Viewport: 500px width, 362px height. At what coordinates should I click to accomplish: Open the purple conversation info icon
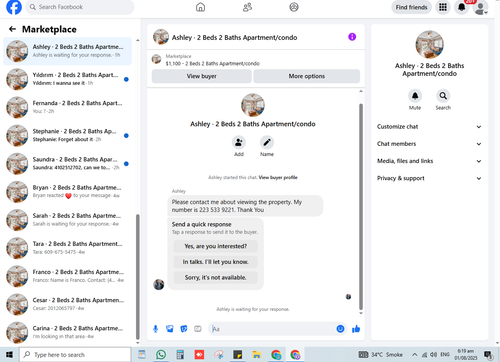coord(352,37)
